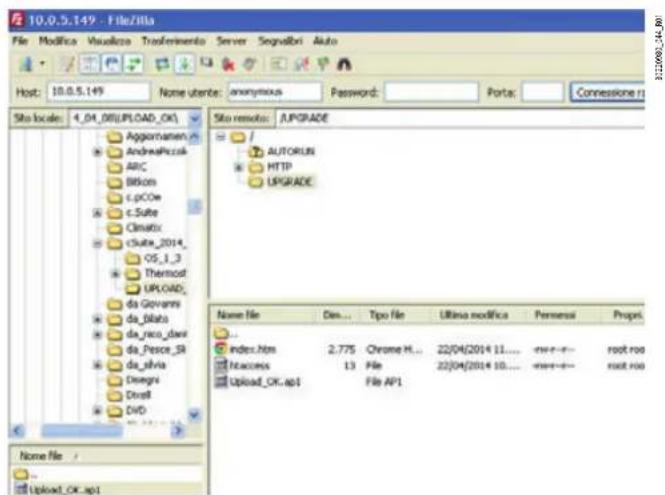Open the filename filters dialog
This screenshot has width=665, height=495.
coord(279,64)
